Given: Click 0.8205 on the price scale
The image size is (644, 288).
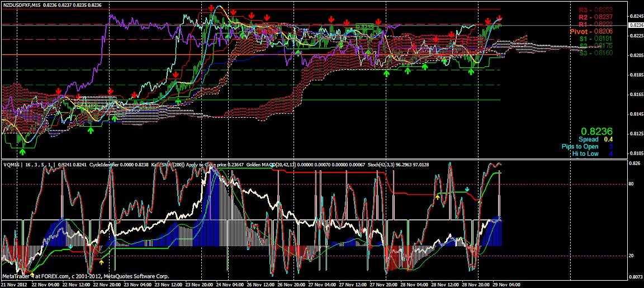Looking at the screenshot, I should (x=636, y=55).
